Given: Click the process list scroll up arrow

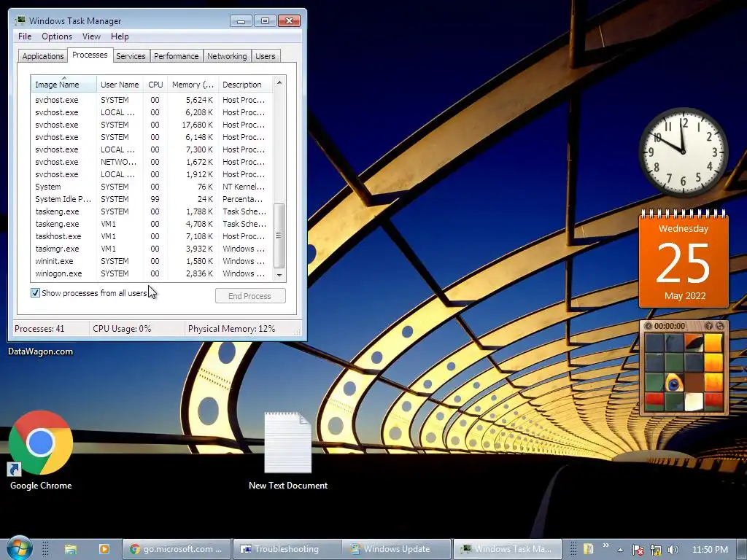Looking at the screenshot, I should coord(279,82).
